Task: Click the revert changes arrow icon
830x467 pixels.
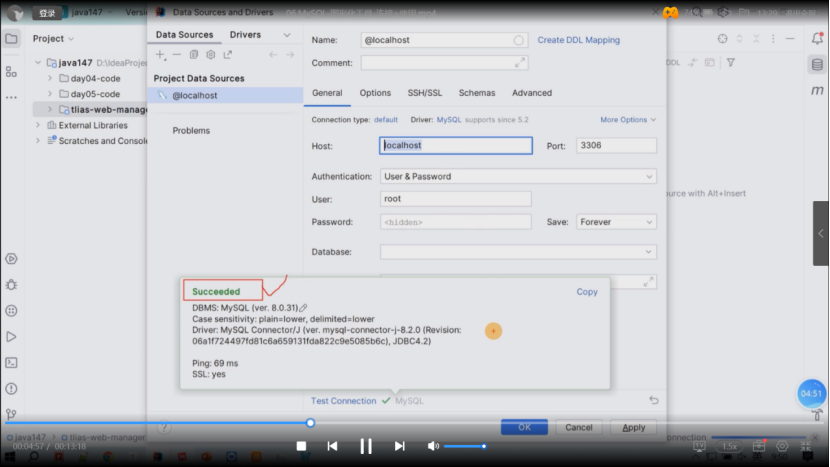Action: [x=654, y=400]
